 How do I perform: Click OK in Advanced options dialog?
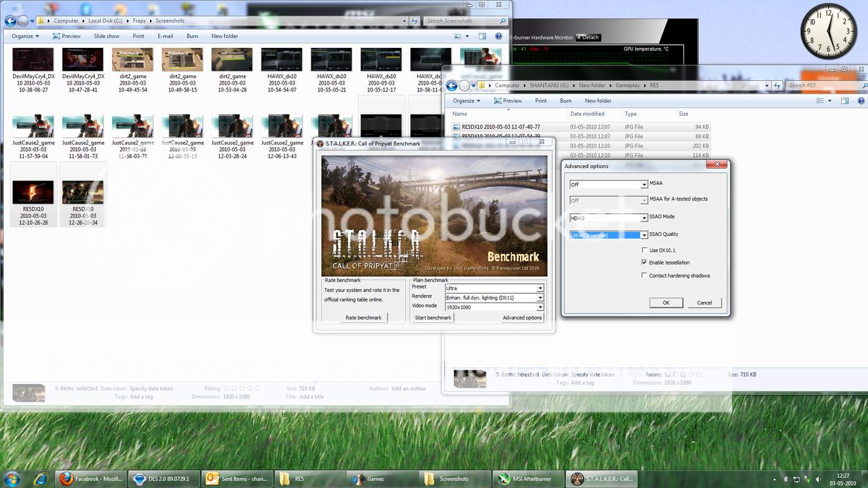coord(666,303)
